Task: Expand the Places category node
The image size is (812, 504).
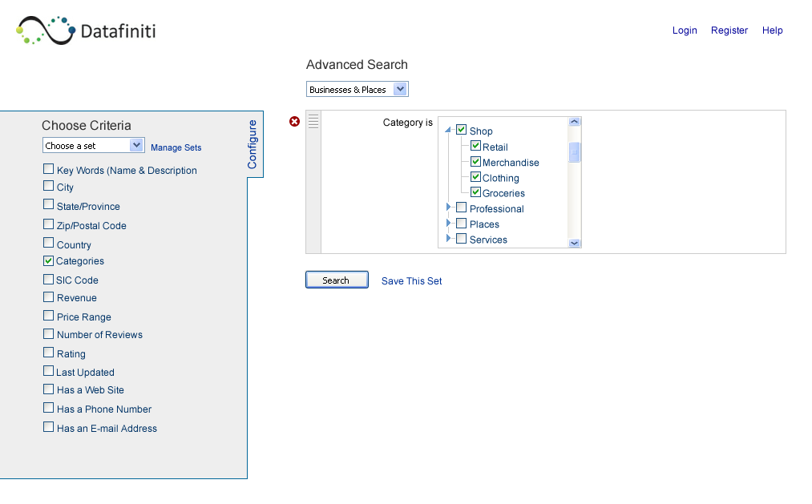Action: tap(448, 223)
